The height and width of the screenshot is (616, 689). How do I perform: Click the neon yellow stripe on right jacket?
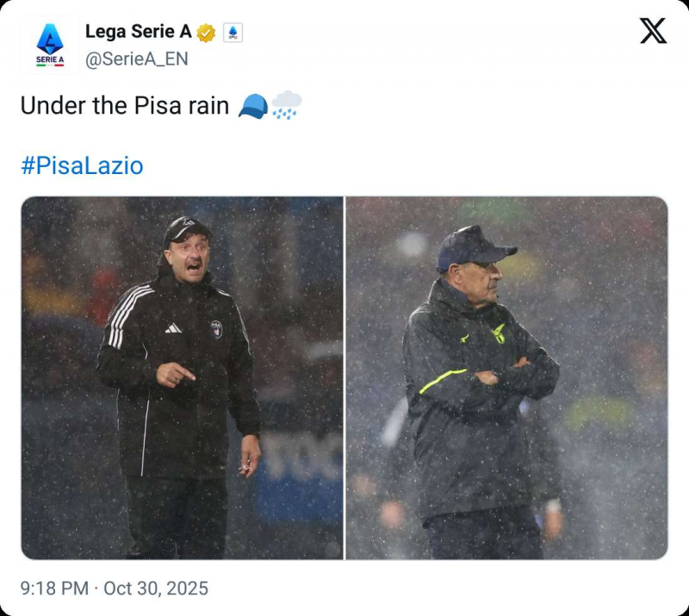click(x=442, y=380)
